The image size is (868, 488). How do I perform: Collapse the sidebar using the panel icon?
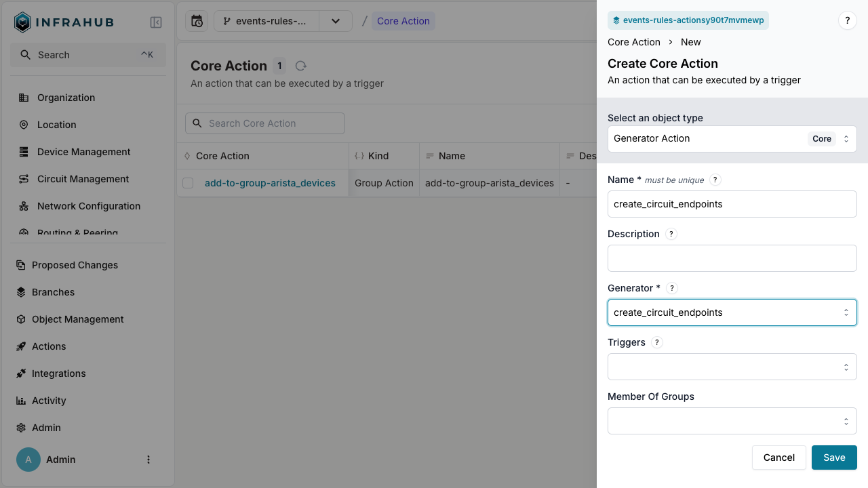click(156, 22)
